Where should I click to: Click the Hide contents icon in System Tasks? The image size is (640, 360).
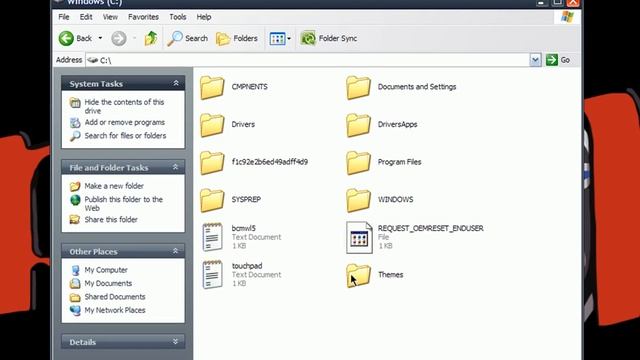point(75,102)
